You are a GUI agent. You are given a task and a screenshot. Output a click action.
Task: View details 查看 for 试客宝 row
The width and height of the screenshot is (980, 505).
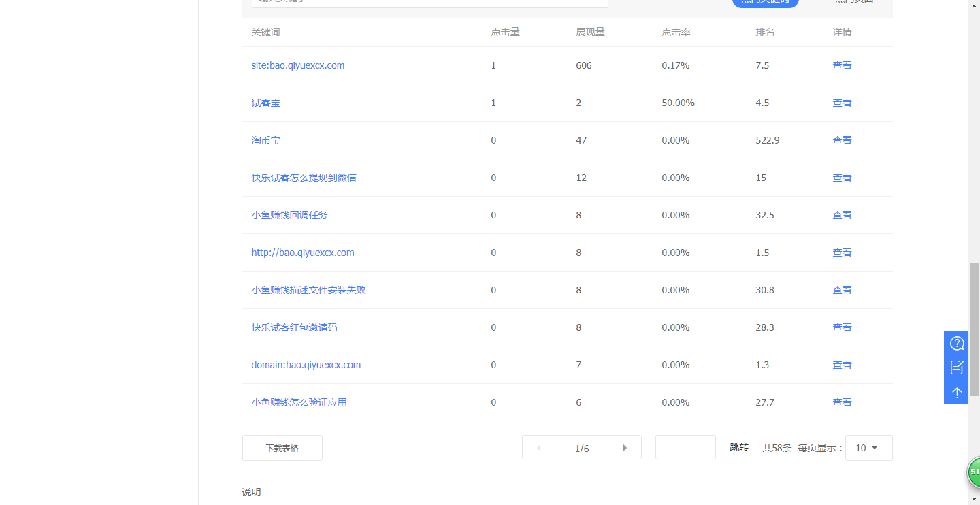coord(842,103)
